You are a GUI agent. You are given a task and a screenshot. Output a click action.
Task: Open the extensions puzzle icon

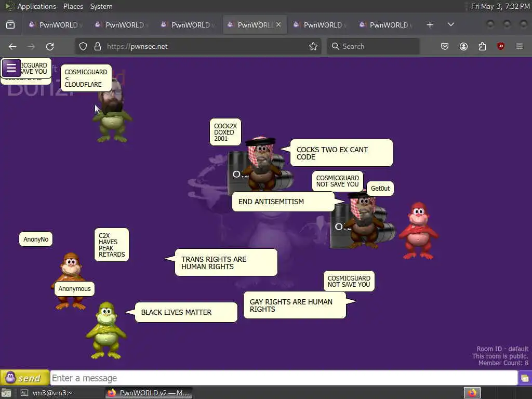482,46
